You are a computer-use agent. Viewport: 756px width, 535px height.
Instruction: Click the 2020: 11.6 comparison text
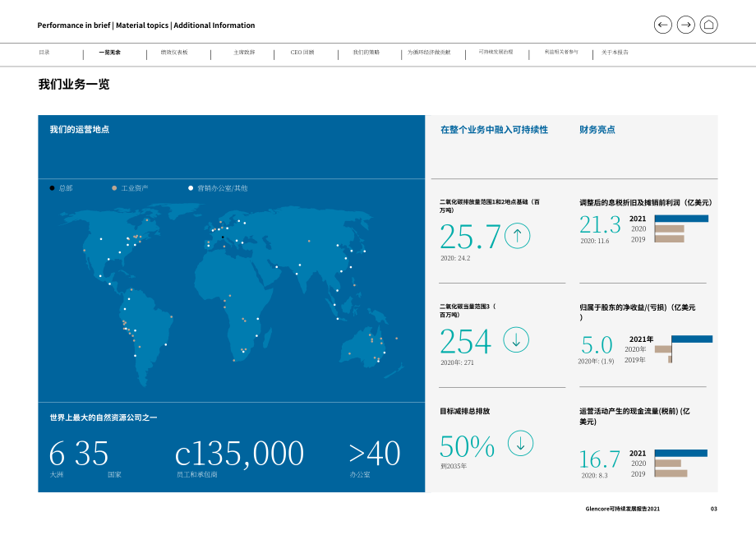(594, 241)
